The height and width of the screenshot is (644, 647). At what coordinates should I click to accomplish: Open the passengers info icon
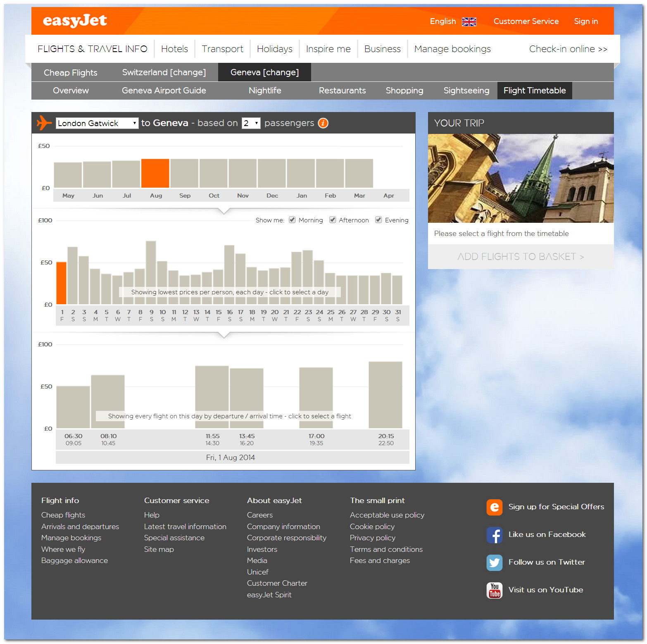point(323,123)
